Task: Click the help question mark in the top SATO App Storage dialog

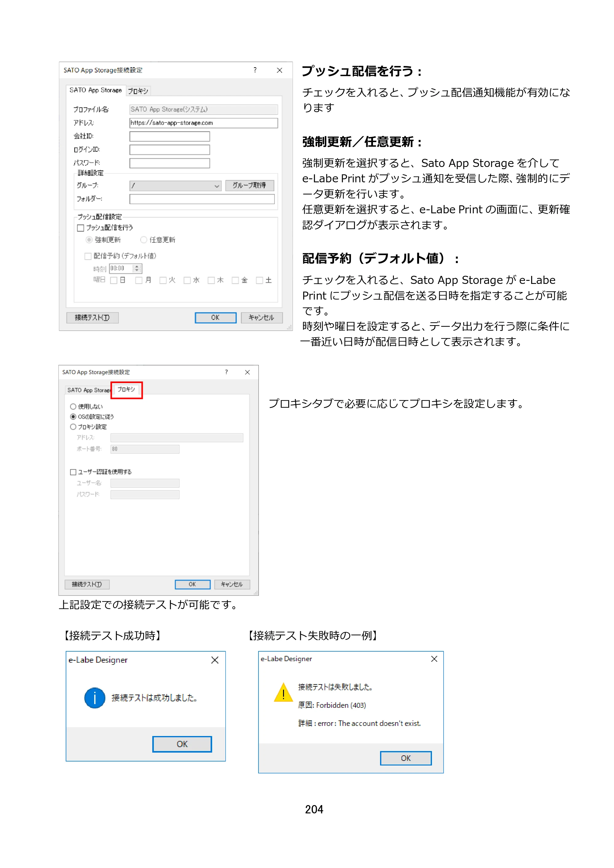Action: coord(255,70)
